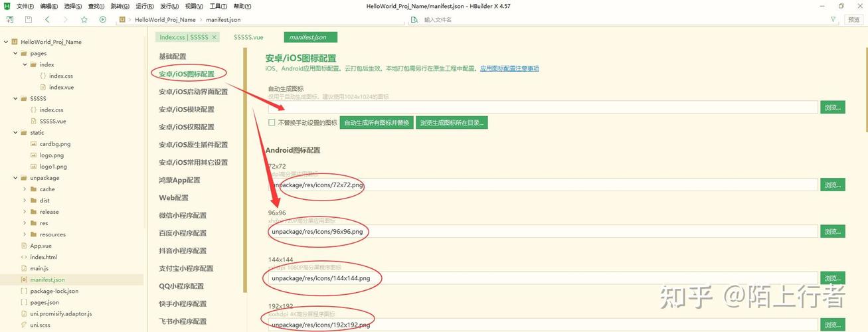Switch to the manifest.json tab
868x332 pixels.
pos(310,37)
